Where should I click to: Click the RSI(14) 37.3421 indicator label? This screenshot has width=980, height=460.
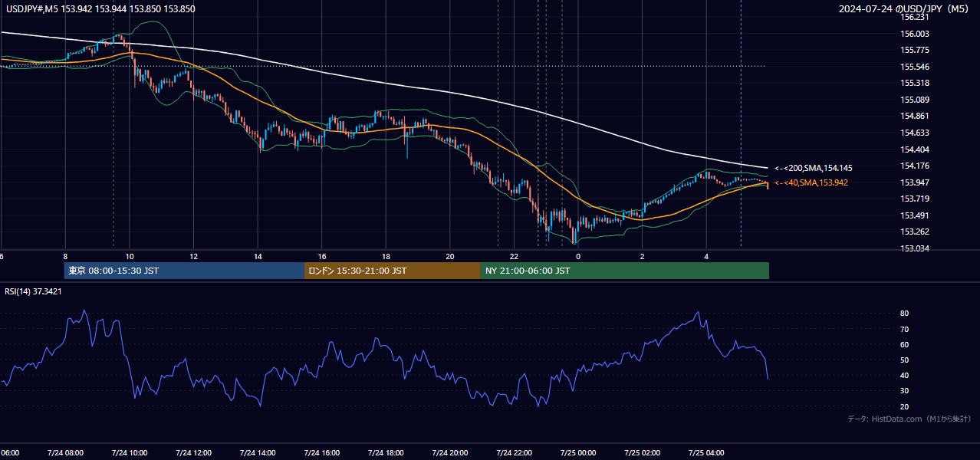pos(34,291)
